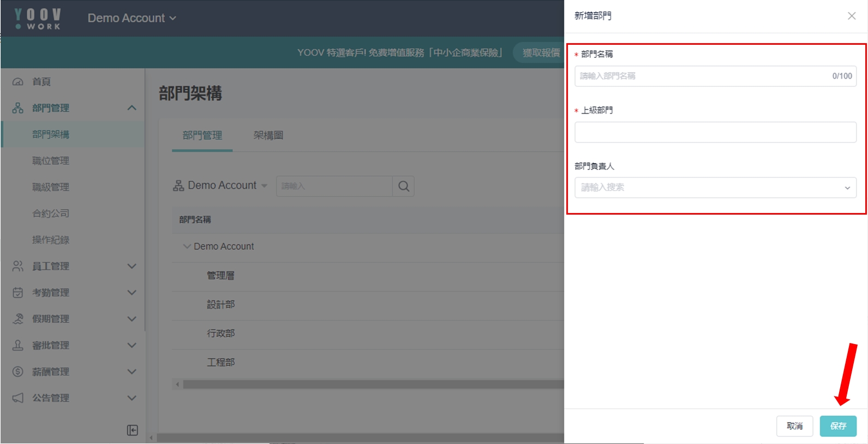Click the 首頁 home icon

(x=18, y=82)
